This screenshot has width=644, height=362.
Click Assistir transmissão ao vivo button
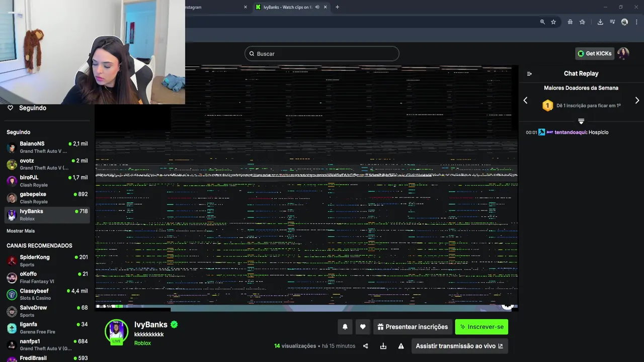click(x=459, y=346)
